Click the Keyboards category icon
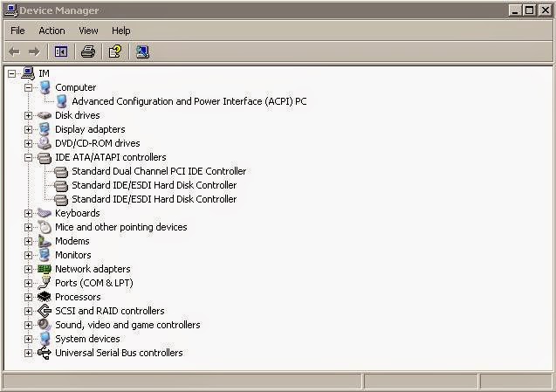 pyautogui.click(x=45, y=213)
